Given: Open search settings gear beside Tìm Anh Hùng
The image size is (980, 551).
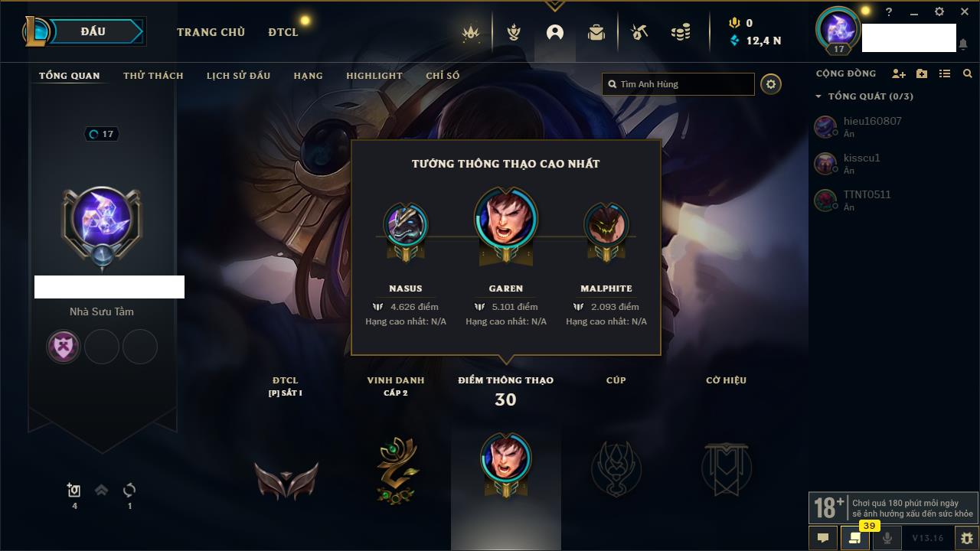Looking at the screenshot, I should (771, 84).
